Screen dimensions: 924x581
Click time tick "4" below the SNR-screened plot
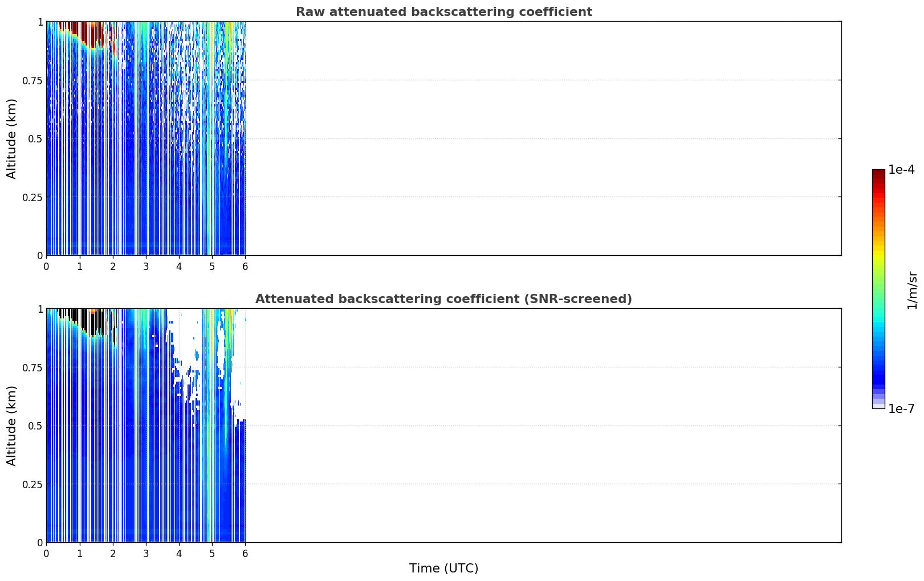(x=179, y=553)
